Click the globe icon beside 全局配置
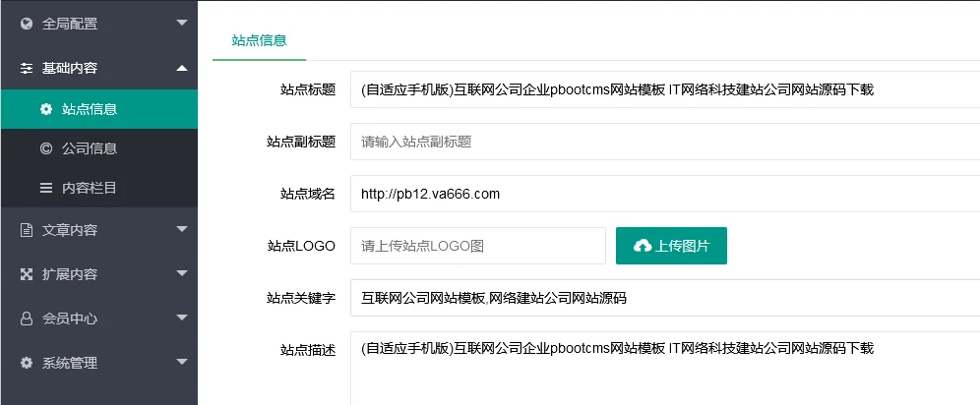The height and width of the screenshot is (405, 980). click(x=27, y=24)
